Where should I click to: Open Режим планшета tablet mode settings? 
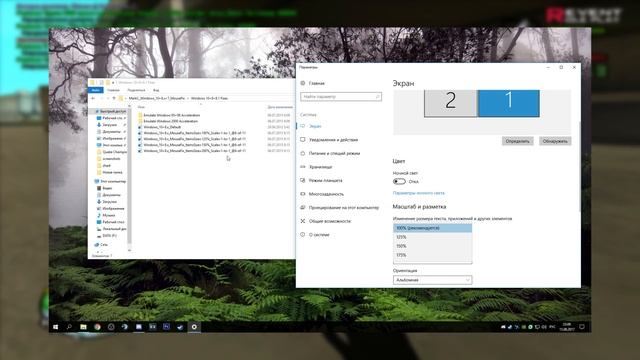coord(321,180)
